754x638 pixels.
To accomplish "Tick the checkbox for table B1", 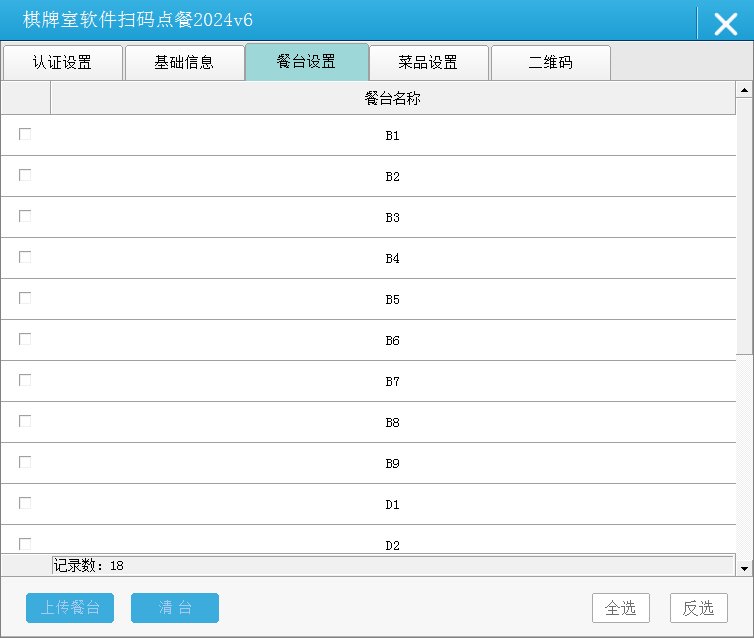I will 25,135.
